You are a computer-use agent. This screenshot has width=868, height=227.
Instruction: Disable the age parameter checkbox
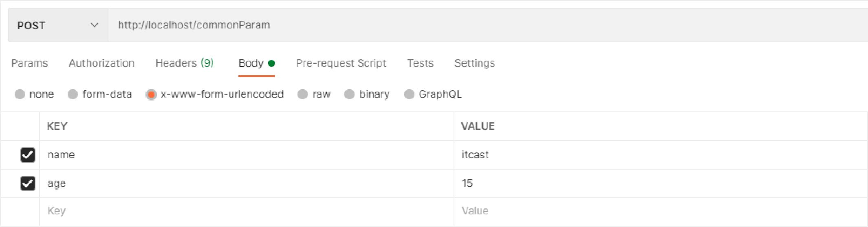[28, 183]
